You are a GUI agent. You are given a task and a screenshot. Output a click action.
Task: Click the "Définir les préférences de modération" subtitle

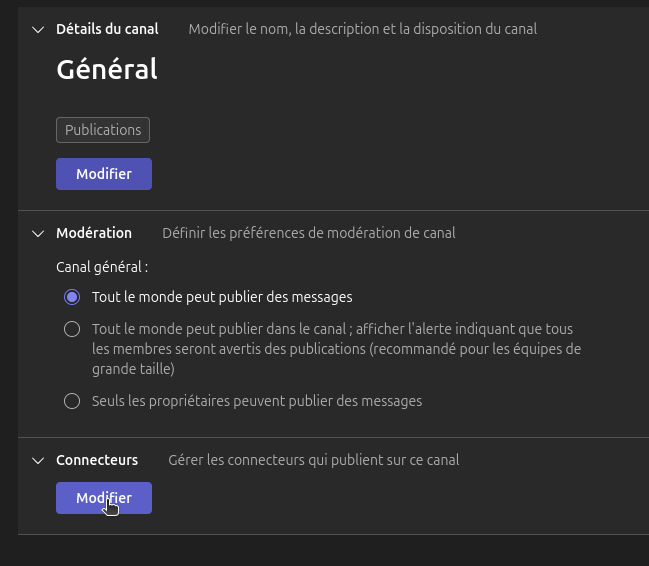(308, 233)
